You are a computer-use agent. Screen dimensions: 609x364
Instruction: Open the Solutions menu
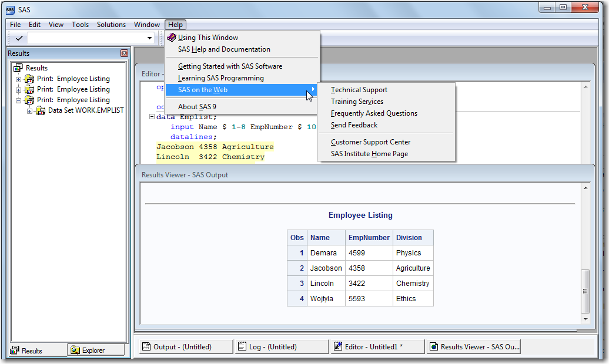(111, 25)
